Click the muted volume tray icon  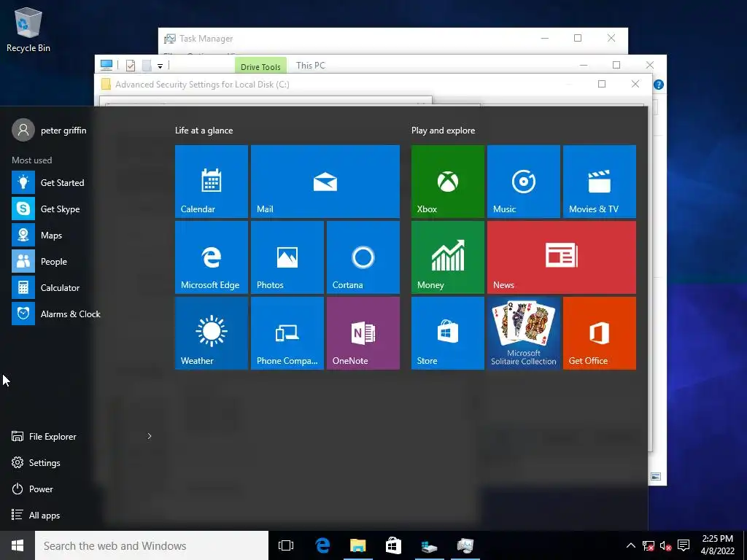(x=665, y=545)
